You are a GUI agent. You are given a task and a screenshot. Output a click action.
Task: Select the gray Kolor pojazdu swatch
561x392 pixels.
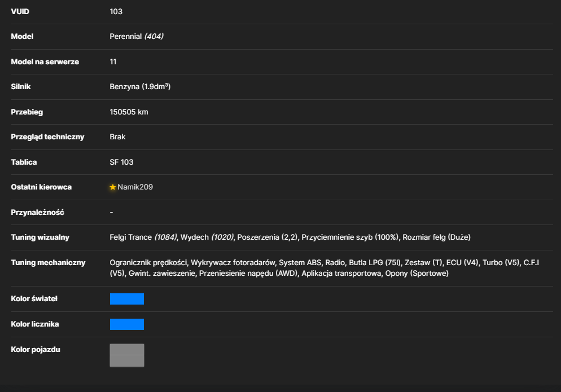point(126,355)
